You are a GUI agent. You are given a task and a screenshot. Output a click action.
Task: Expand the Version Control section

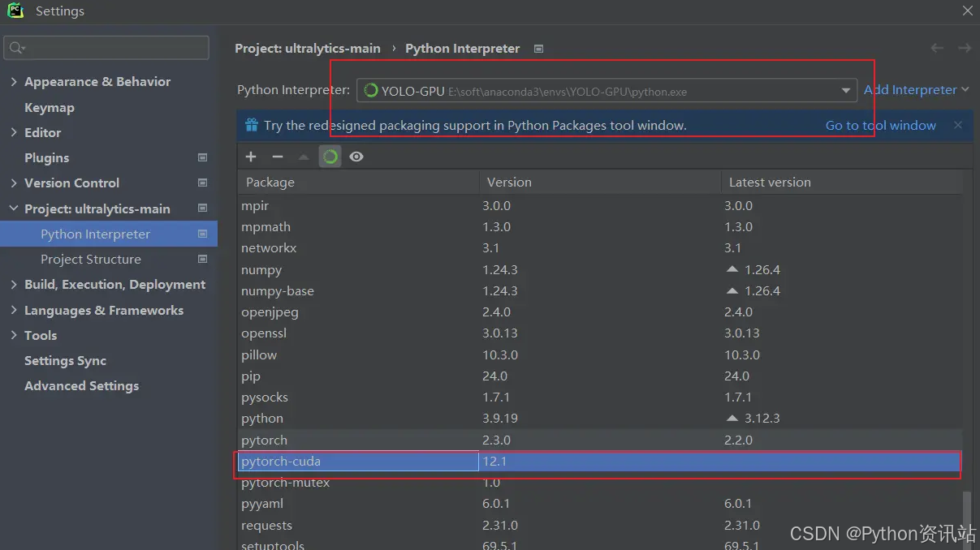click(13, 183)
